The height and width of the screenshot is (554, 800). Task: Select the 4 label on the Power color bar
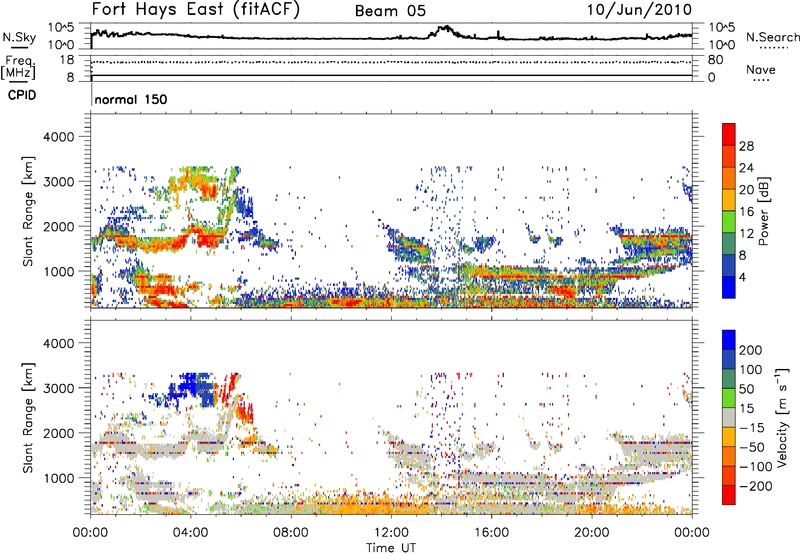coord(743,277)
